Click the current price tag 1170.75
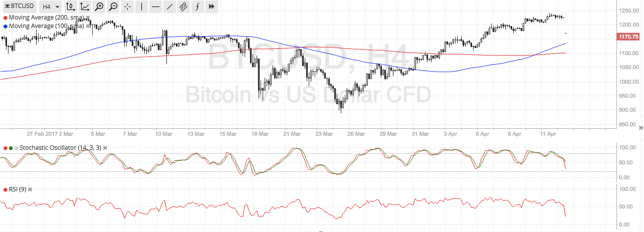The height and width of the screenshot is (232, 644). click(x=628, y=37)
